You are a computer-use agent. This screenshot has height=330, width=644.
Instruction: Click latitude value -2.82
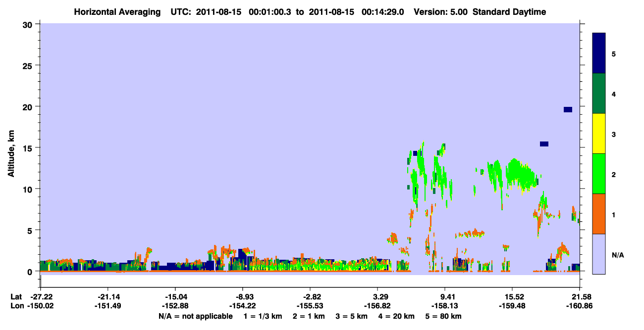coord(310,297)
